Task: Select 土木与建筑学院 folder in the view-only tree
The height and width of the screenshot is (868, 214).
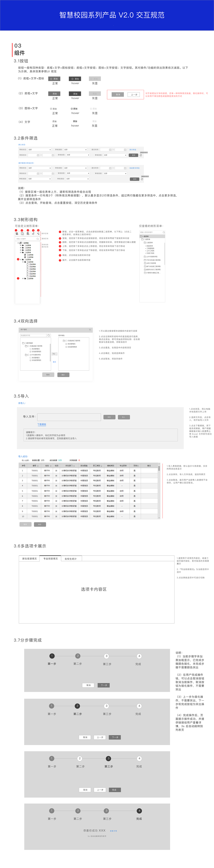Action: tap(150, 257)
